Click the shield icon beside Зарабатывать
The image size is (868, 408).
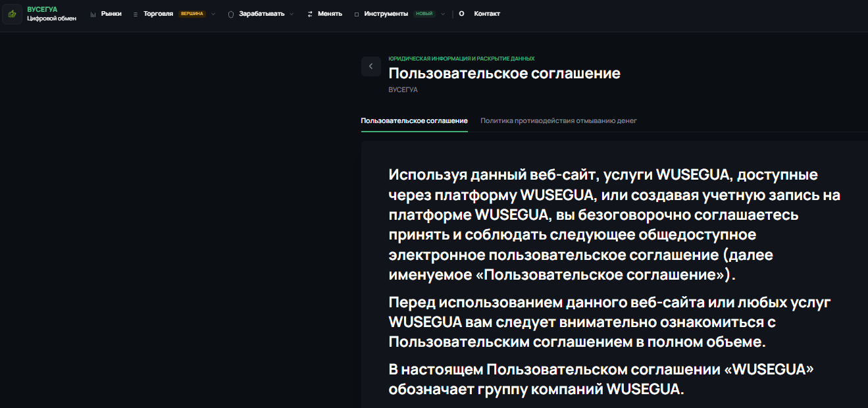231,14
